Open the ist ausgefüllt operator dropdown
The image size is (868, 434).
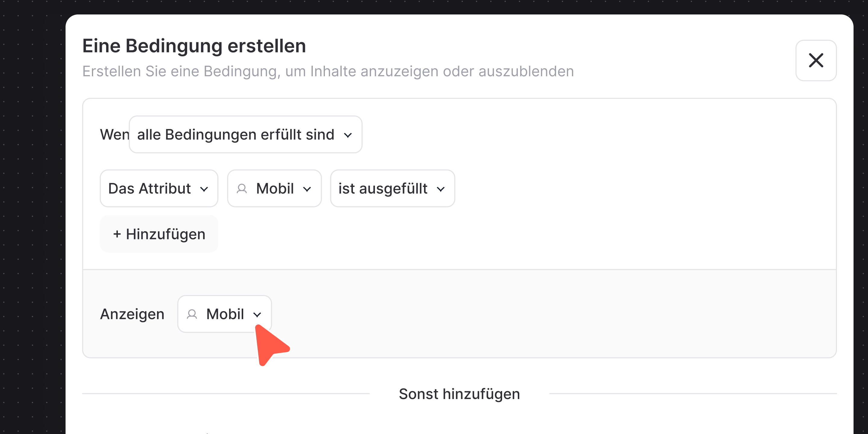[x=392, y=188]
